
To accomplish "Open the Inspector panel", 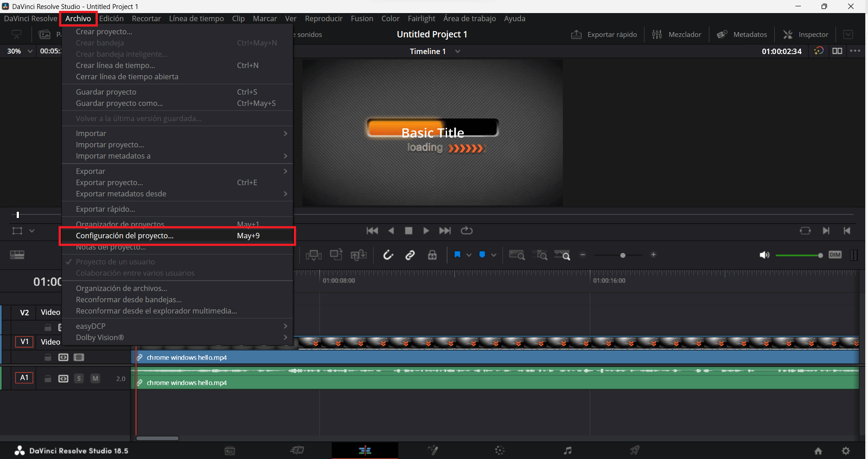I will pos(805,35).
